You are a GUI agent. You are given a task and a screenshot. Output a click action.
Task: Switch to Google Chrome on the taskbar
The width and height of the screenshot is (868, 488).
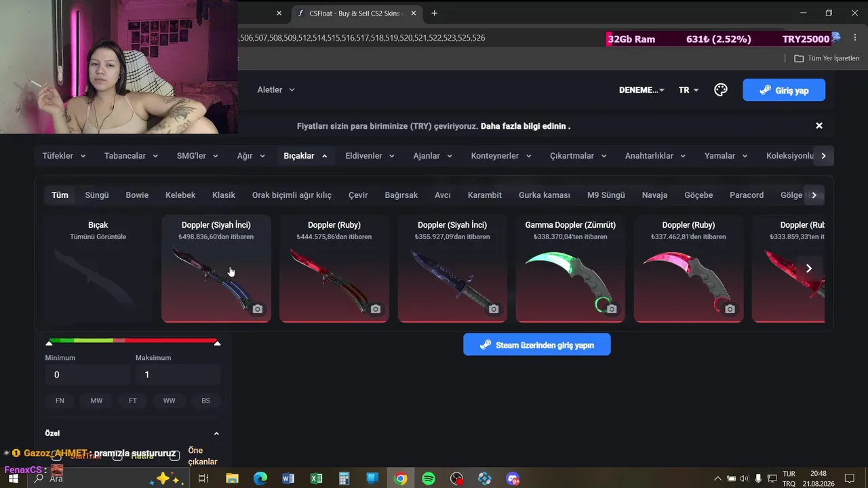(x=401, y=479)
